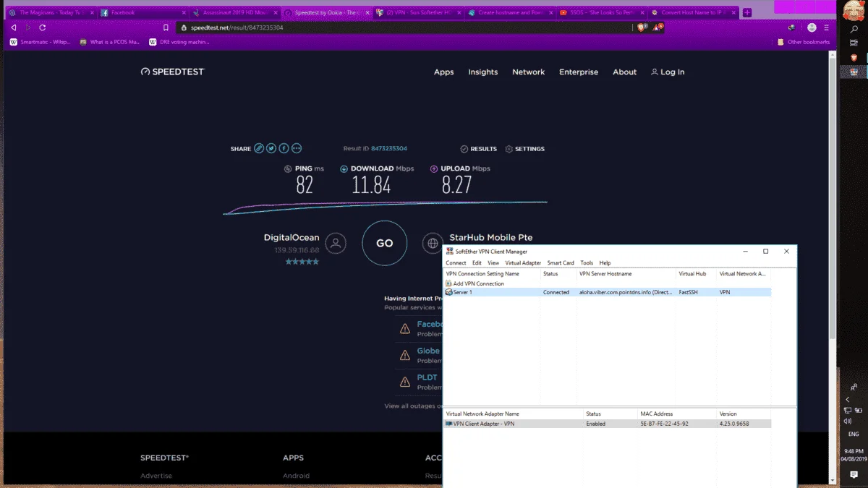This screenshot has height=488, width=868.
Task: Open Edit menu in SoftEther
Action: coord(477,263)
